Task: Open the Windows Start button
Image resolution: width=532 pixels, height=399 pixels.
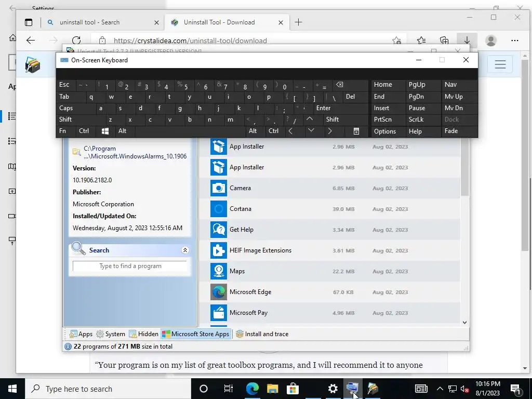Action: [12, 389]
